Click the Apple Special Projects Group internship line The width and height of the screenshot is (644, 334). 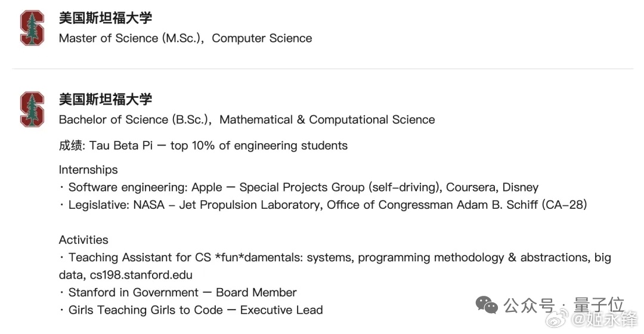coord(303,187)
